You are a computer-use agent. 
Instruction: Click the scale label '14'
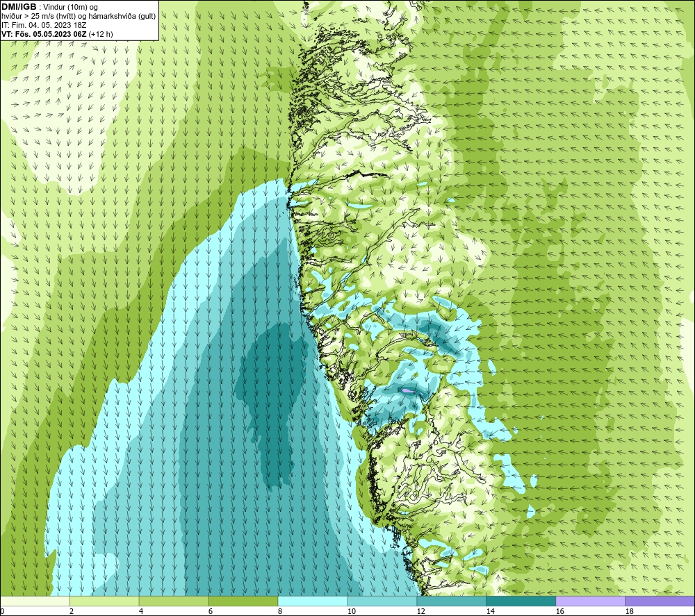[490, 612]
